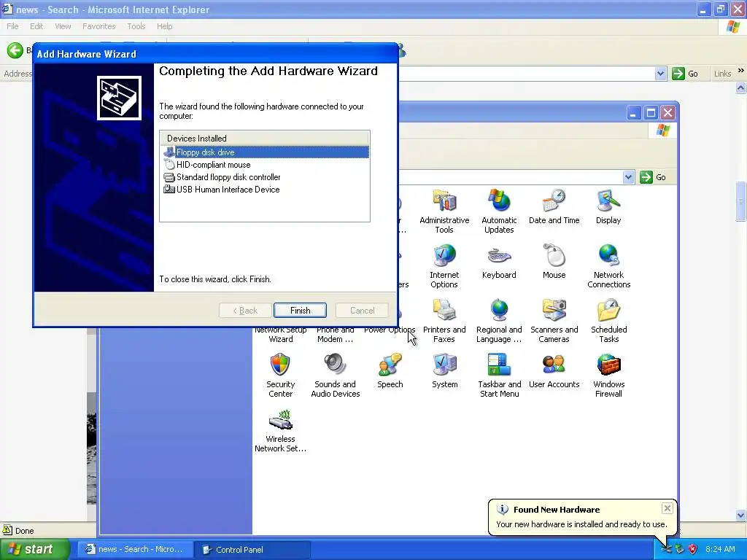Switch to news - Search taskbar button
Screen dimensions: 747x560
point(135,549)
